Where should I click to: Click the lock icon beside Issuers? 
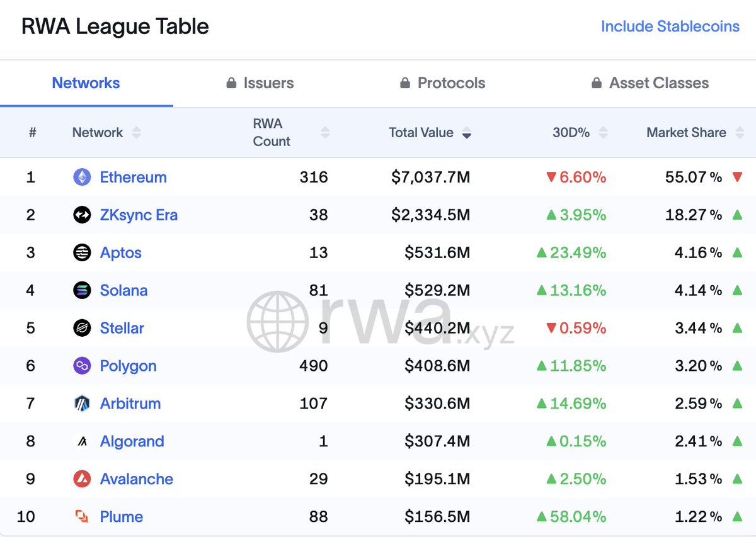point(231,83)
